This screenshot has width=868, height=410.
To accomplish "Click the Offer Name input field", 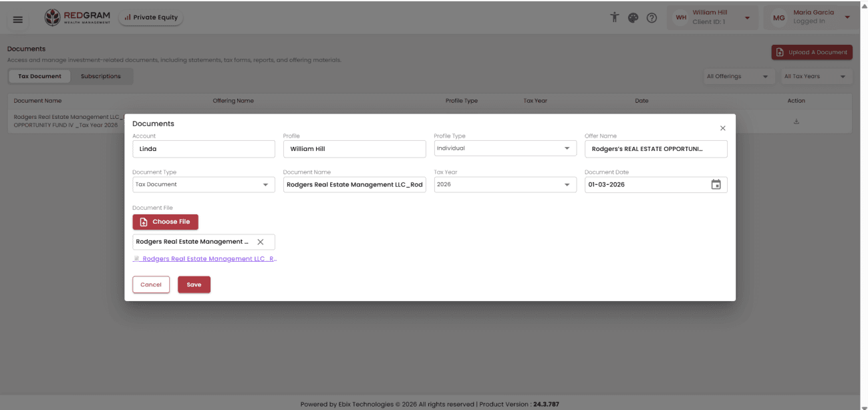I will pyautogui.click(x=656, y=149).
